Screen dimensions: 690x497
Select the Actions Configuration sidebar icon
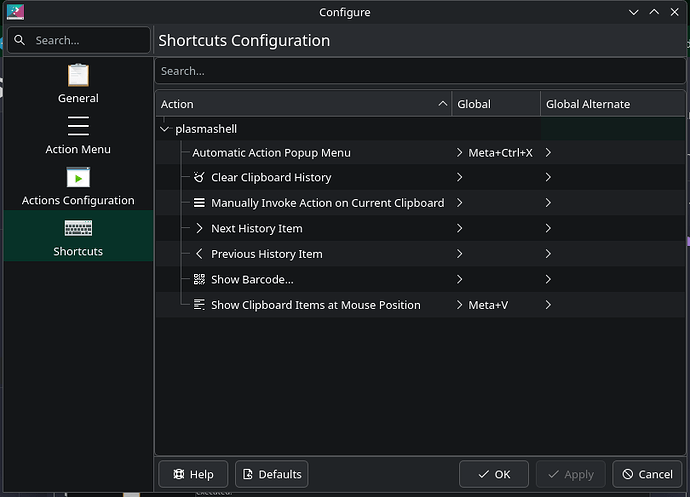(x=78, y=177)
